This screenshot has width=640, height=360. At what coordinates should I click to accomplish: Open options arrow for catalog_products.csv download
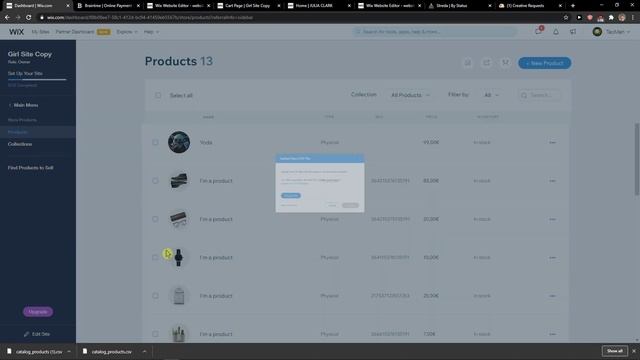pos(144,351)
